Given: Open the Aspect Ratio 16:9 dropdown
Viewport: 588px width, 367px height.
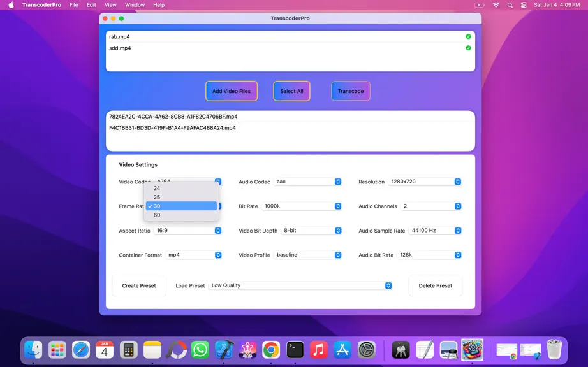Looking at the screenshot, I should (x=187, y=230).
